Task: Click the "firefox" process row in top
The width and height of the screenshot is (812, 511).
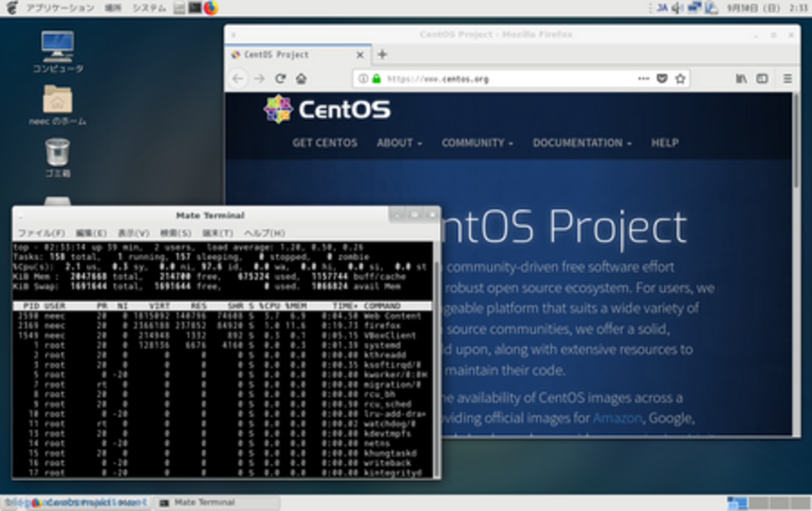Action: pyautogui.click(x=222, y=325)
